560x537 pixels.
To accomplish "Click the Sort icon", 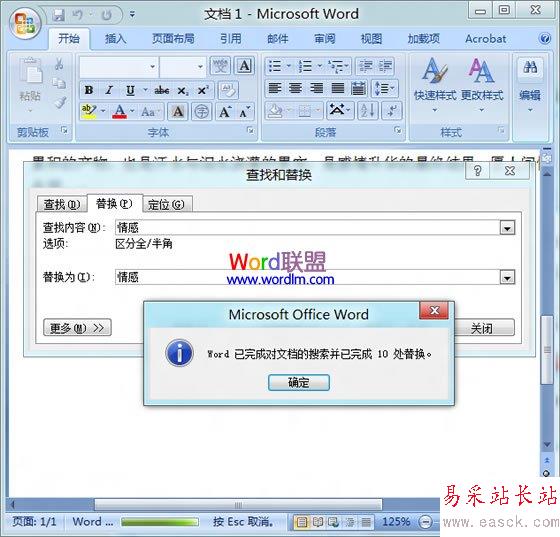I will pos(368,110).
